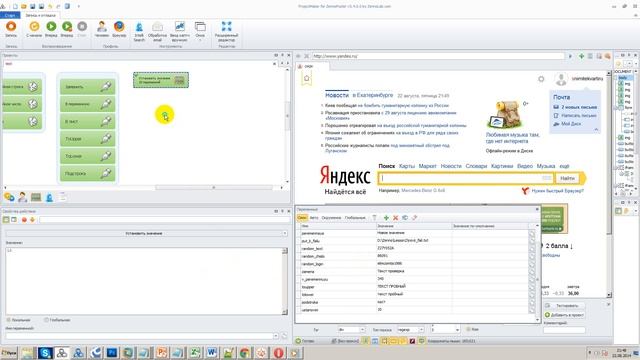Screen dimensions: 640x360
Task: Click the coins icon below project canvas
Action: pyautogui.click(x=9, y=197)
